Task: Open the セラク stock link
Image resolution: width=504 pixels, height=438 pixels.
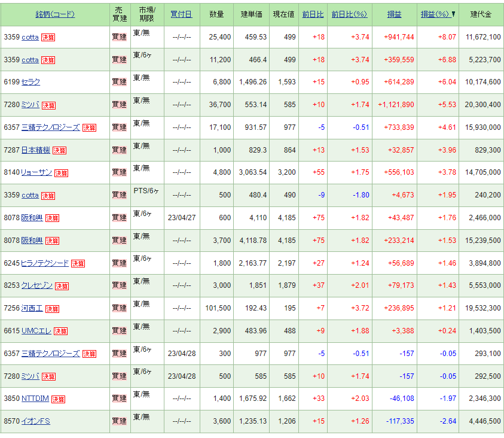Action: click(30, 82)
